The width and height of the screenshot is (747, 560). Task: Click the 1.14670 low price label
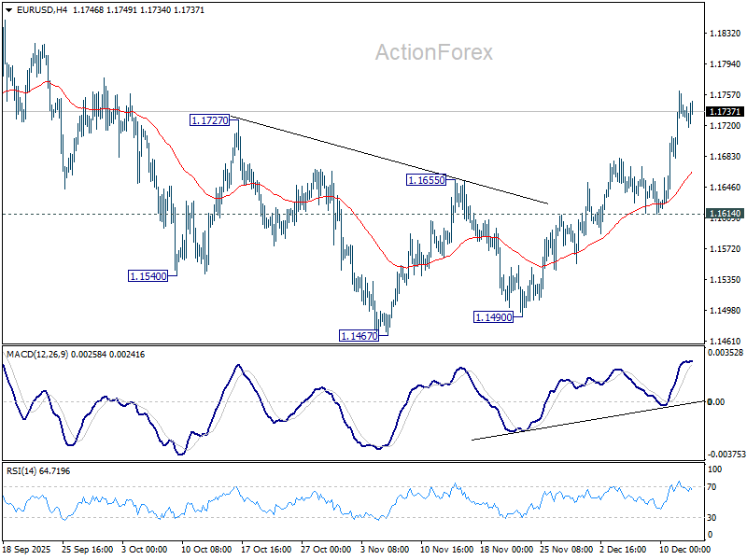(358, 333)
